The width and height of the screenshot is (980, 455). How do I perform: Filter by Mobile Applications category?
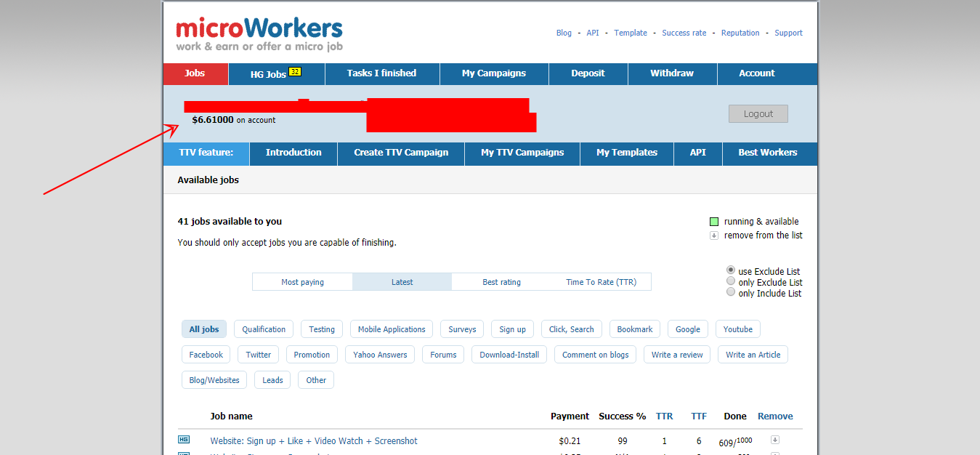point(392,329)
